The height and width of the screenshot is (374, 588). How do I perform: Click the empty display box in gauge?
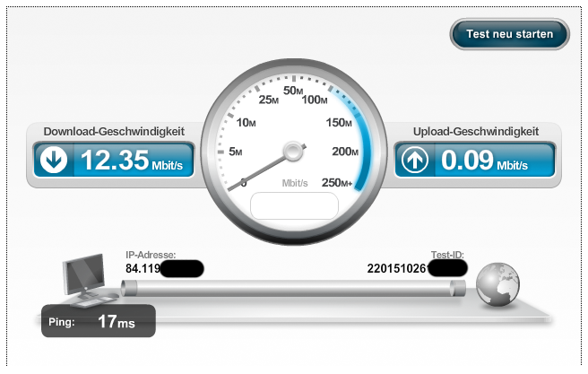pyautogui.click(x=294, y=206)
